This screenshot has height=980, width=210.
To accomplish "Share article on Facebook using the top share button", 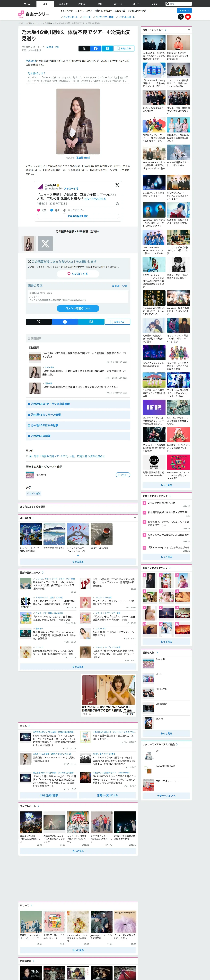I will click(x=96, y=48).
